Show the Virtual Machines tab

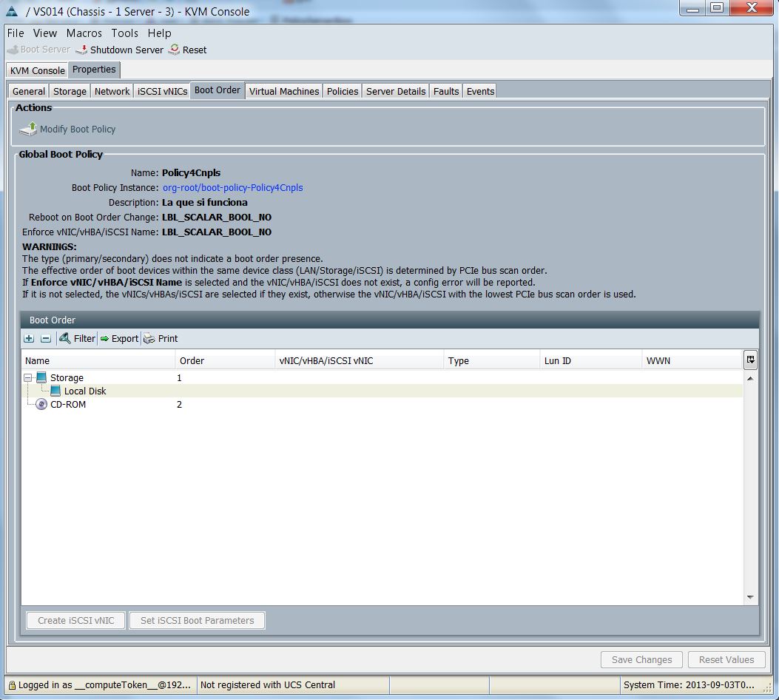284,92
